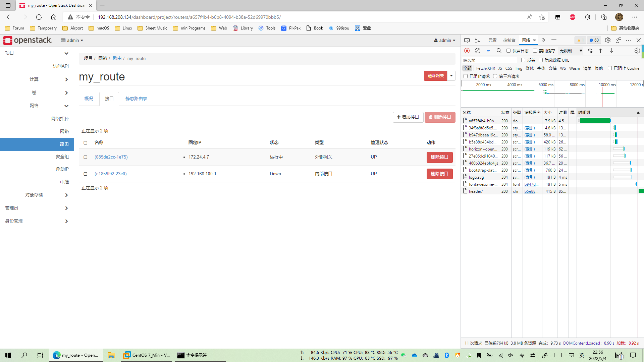Image resolution: width=644 pixels, height=362 pixels.
Task: Enable the 保留日志 checkbox
Action: point(508,51)
